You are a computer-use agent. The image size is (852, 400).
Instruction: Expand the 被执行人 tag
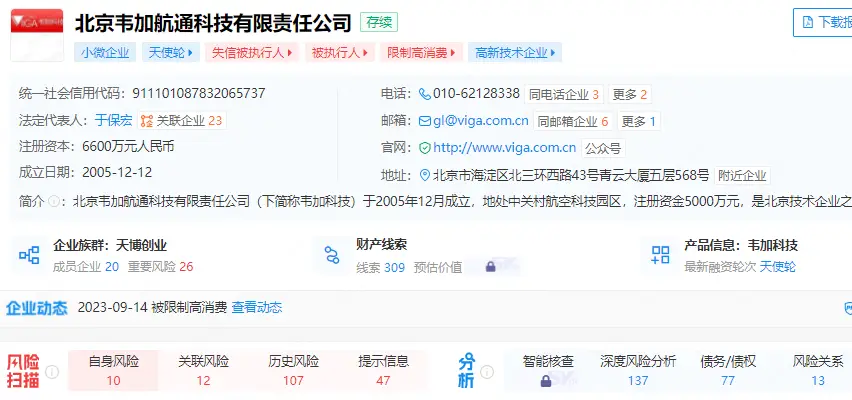click(x=340, y=53)
